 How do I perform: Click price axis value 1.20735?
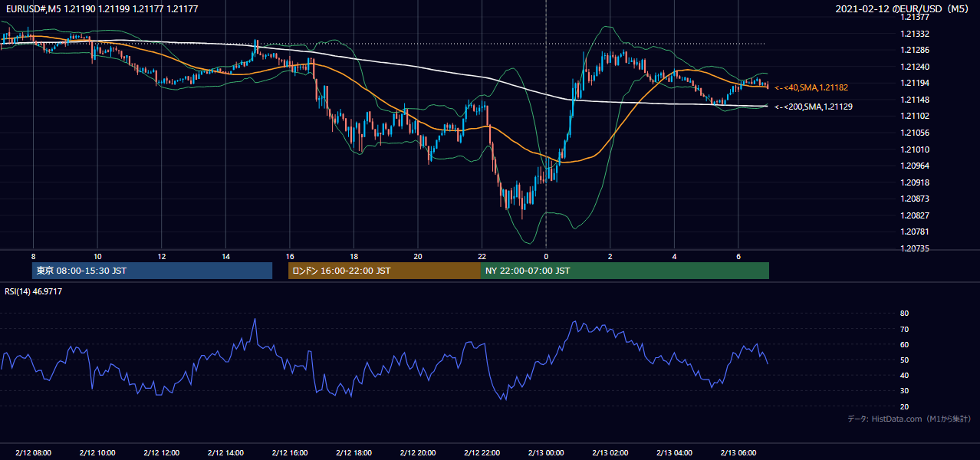[915, 248]
